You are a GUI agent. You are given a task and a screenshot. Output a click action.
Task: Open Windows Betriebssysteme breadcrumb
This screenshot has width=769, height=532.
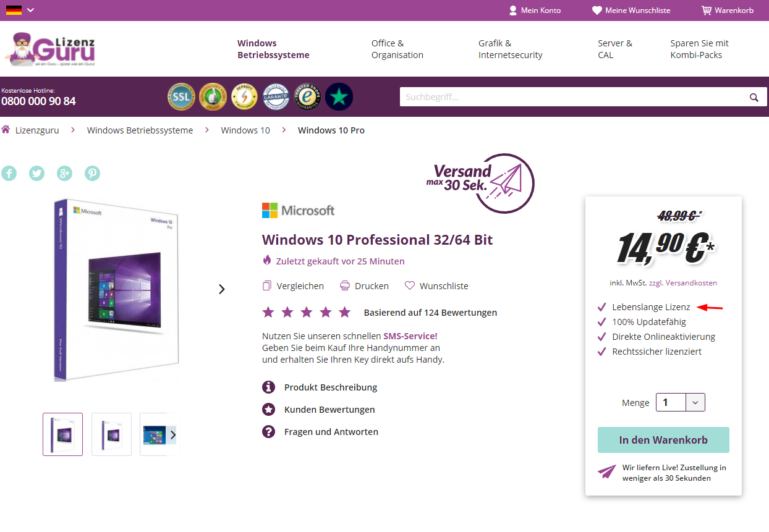click(x=140, y=130)
